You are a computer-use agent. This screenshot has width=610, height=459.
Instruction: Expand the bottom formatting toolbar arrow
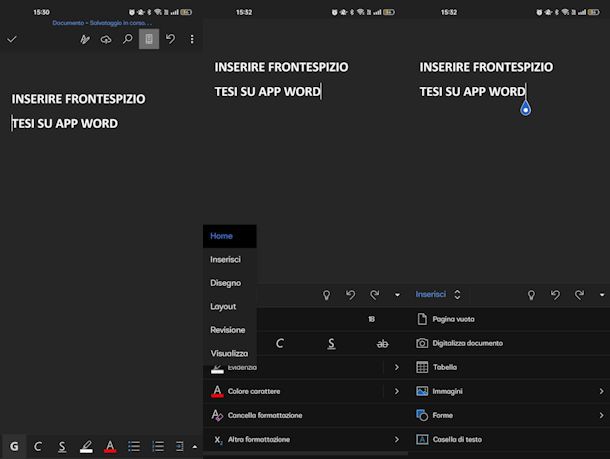pyautogui.click(x=195, y=446)
